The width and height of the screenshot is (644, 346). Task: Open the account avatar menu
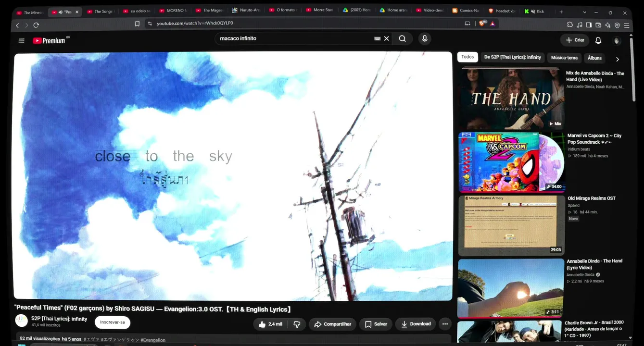click(x=617, y=41)
